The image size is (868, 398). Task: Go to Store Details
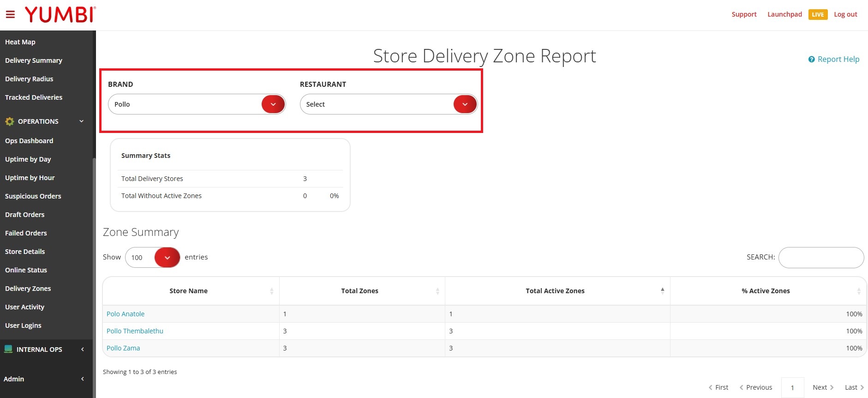pyautogui.click(x=25, y=252)
